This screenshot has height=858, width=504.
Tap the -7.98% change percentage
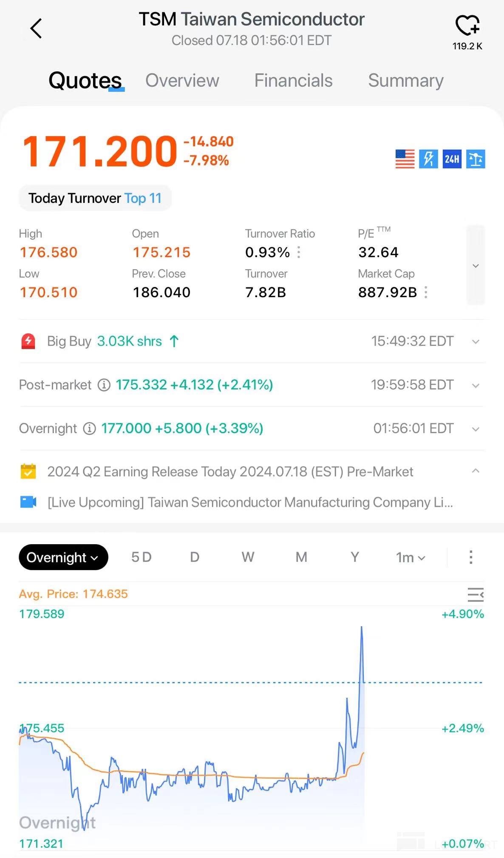pos(206,160)
